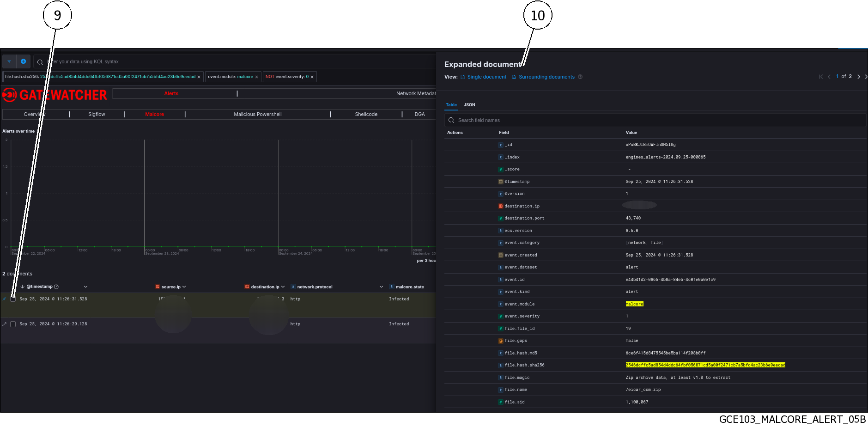Open the network.protocol column dropdown
Viewport: 868px width, 427px height.
point(382,287)
